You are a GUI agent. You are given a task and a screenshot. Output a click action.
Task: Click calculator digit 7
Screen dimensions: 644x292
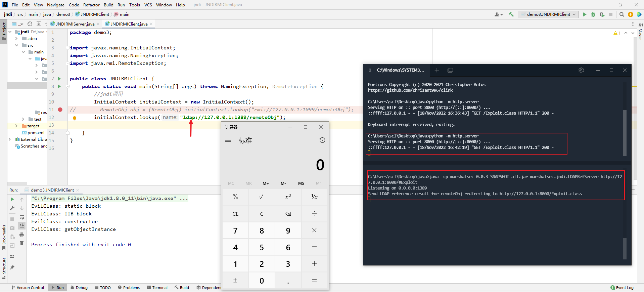pyautogui.click(x=235, y=231)
